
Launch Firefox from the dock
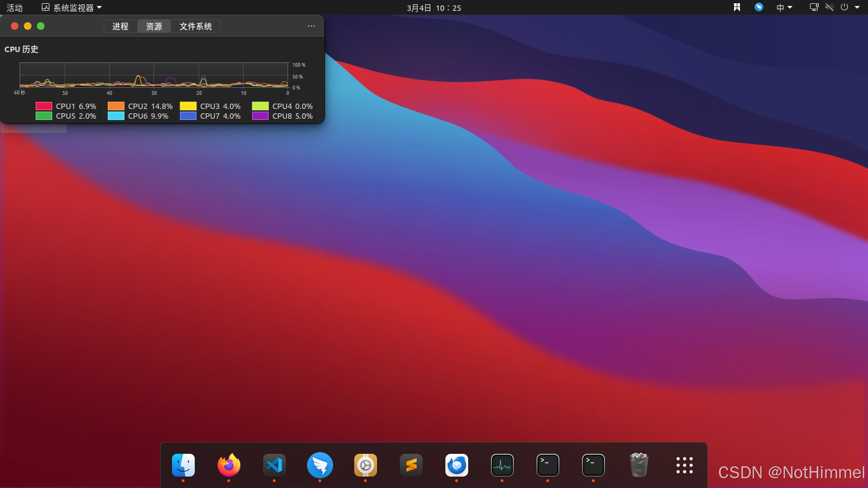[x=228, y=465]
